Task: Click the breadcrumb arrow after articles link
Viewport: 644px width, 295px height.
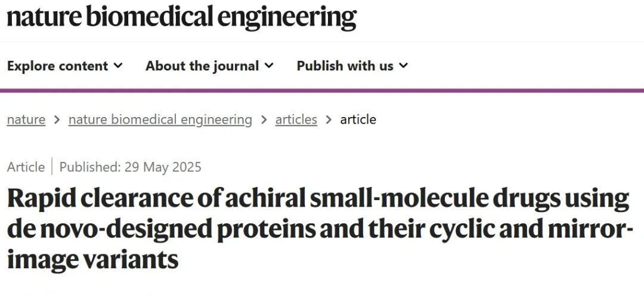Action: 329,119
